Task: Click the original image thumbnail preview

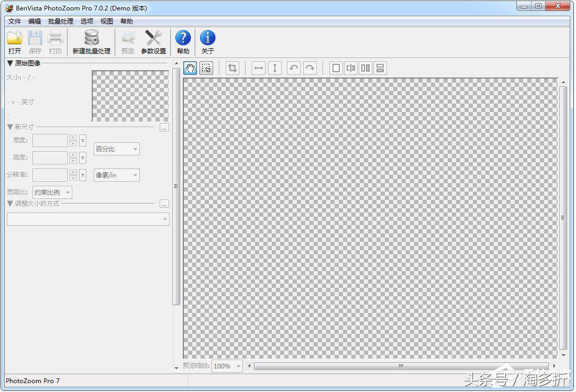Action: (130, 96)
